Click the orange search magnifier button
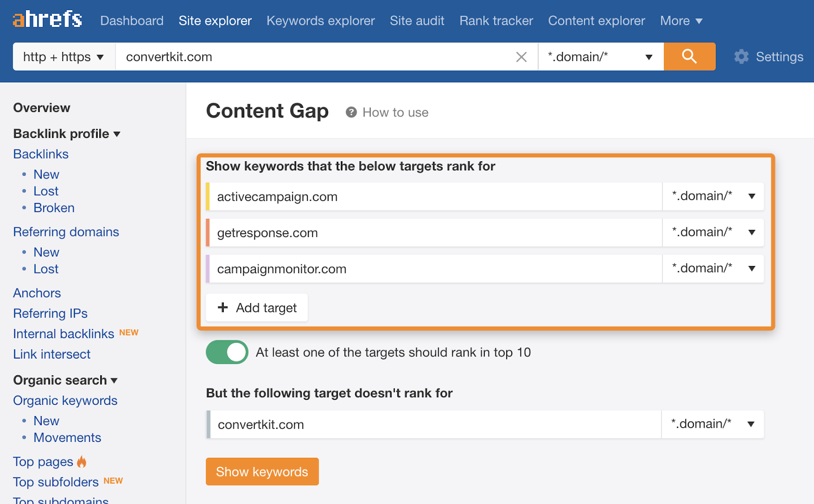The image size is (814, 504). (x=689, y=56)
